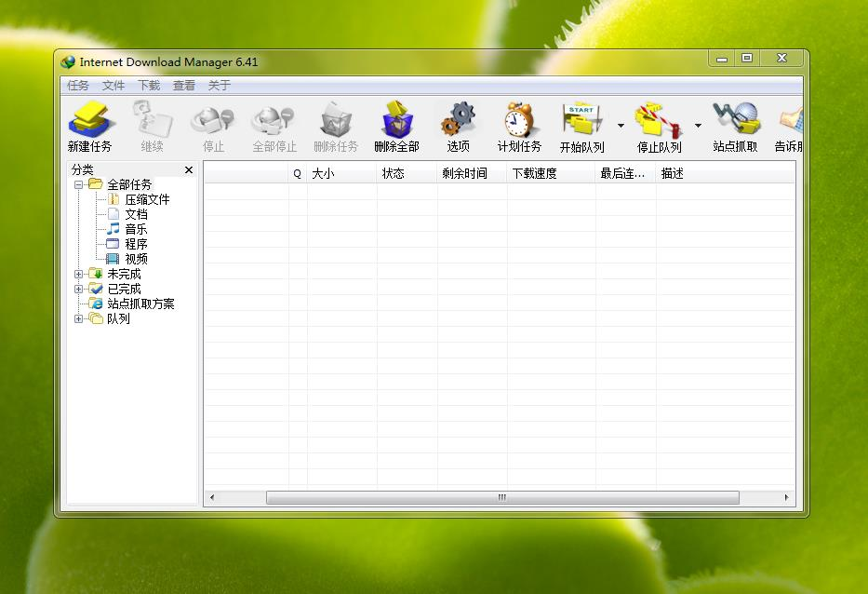Open dropdown arrow next to 开始队列
This screenshot has height=594, width=868.
coord(621,126)
